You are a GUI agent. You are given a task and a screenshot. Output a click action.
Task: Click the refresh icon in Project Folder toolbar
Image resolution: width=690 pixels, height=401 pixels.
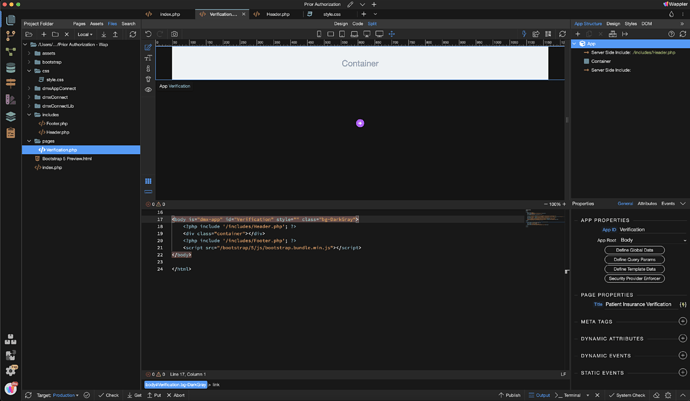pos(132,34)
